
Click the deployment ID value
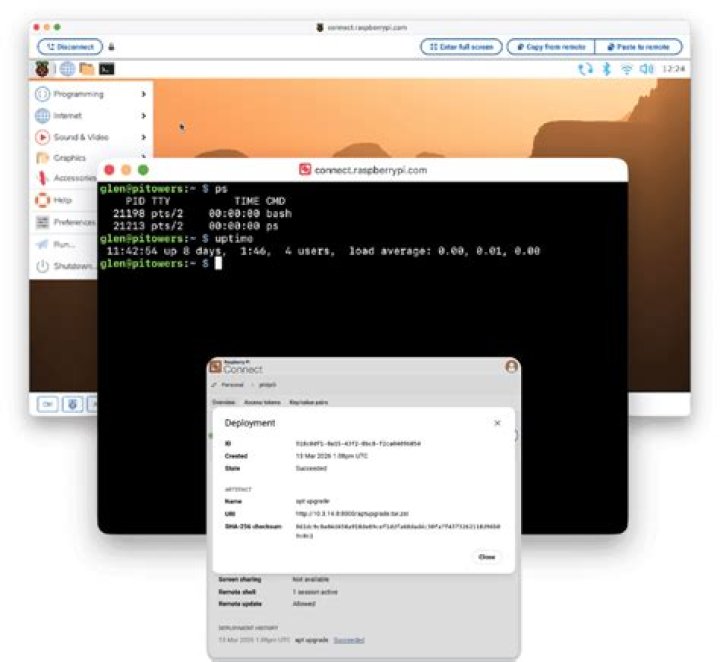[358, 443]
